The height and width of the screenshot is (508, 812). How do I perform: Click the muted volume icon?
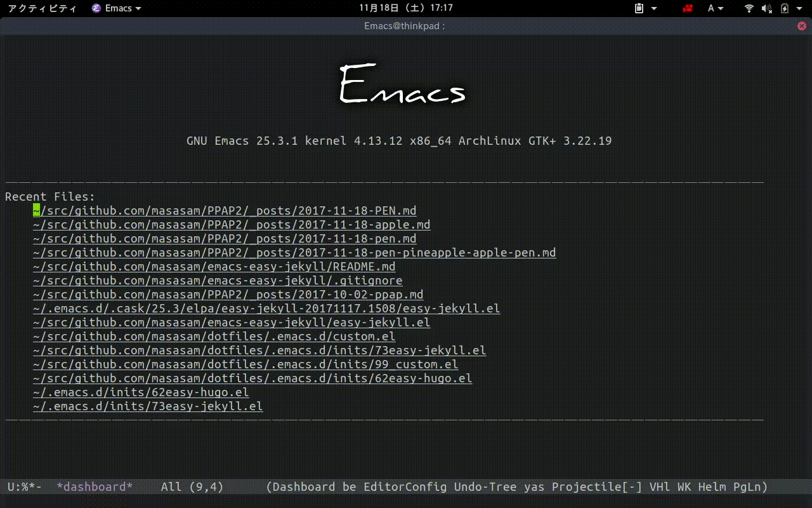point(766,8)
